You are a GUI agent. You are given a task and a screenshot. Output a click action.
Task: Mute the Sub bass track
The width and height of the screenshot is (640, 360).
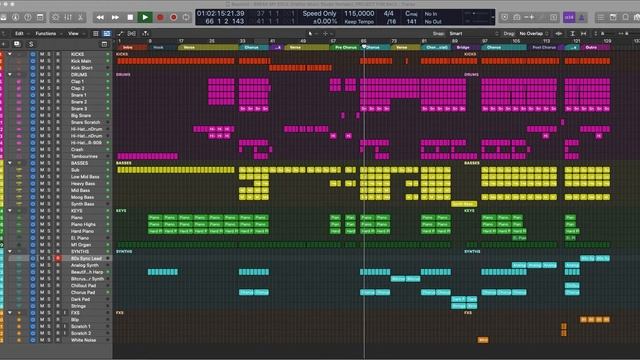(42, 170)
